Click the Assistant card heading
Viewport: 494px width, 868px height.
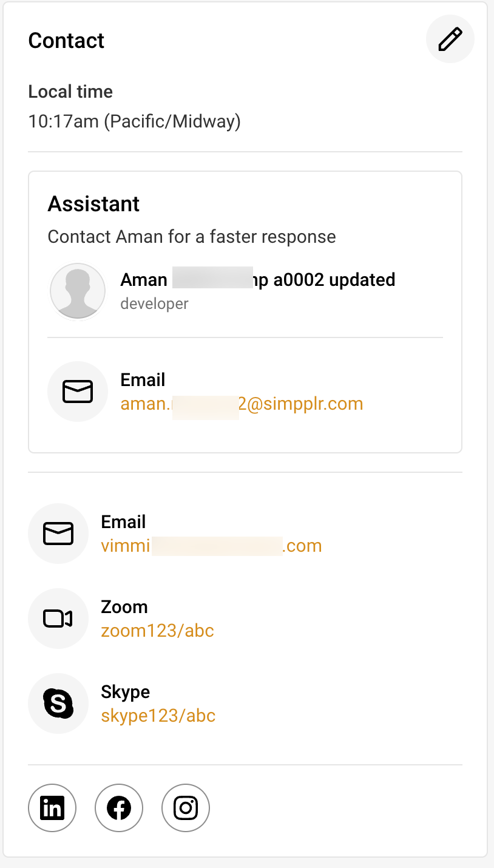click(x=93, y=204)
